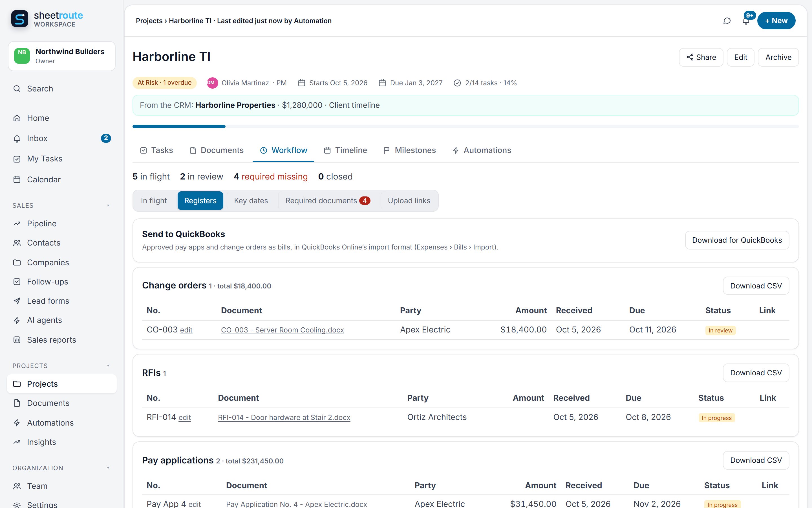Click the Projects breadcrumb link
Image resolution: width=812 pixels, height=508 pixels.
pyautogui.click(x=149, y=21)
